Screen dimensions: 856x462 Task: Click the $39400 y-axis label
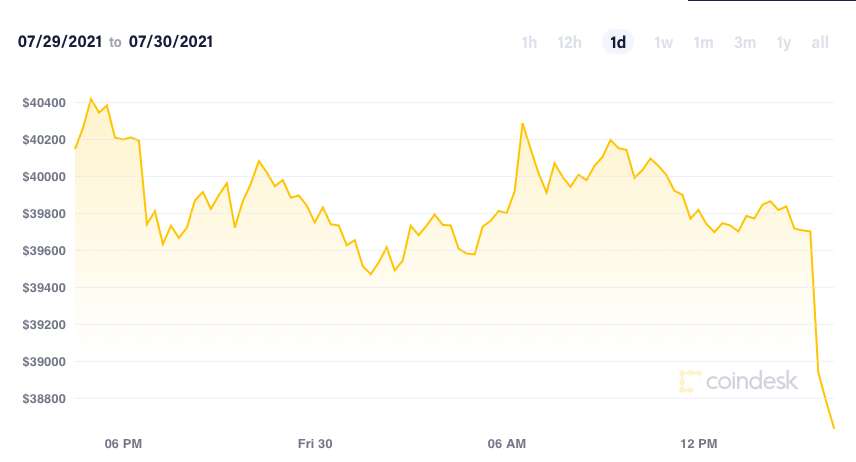pyautogui.click(x=43, y=288)
